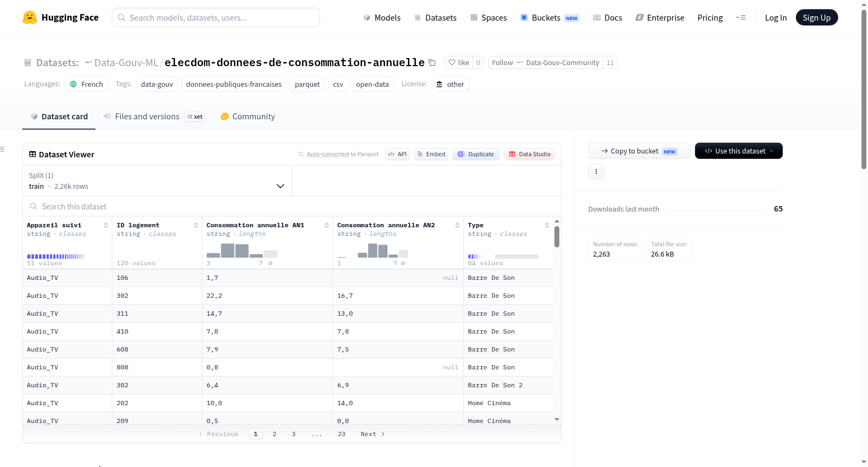This screenshot has height=467, width=868.
Task: Click the French language tag
Action: (86, 84)
